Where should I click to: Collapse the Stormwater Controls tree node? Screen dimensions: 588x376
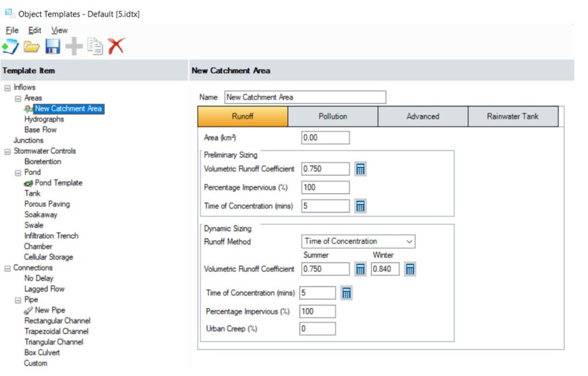click(x=7, y=152)
